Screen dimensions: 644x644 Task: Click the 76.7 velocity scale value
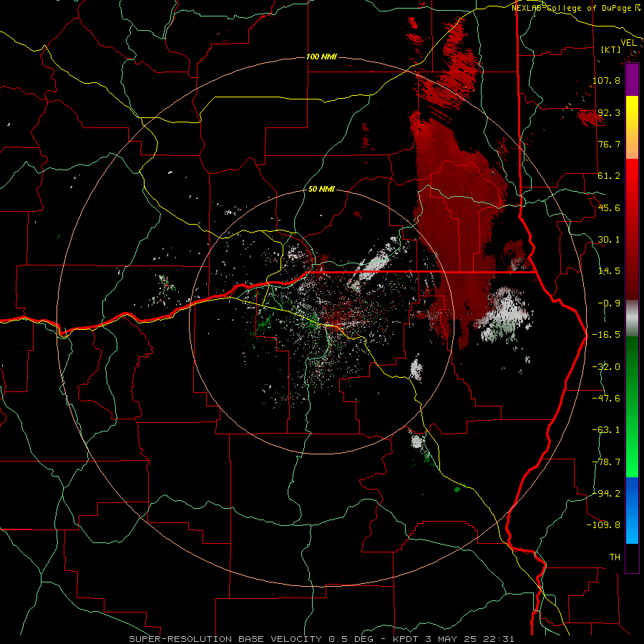[x=609, y=144]
